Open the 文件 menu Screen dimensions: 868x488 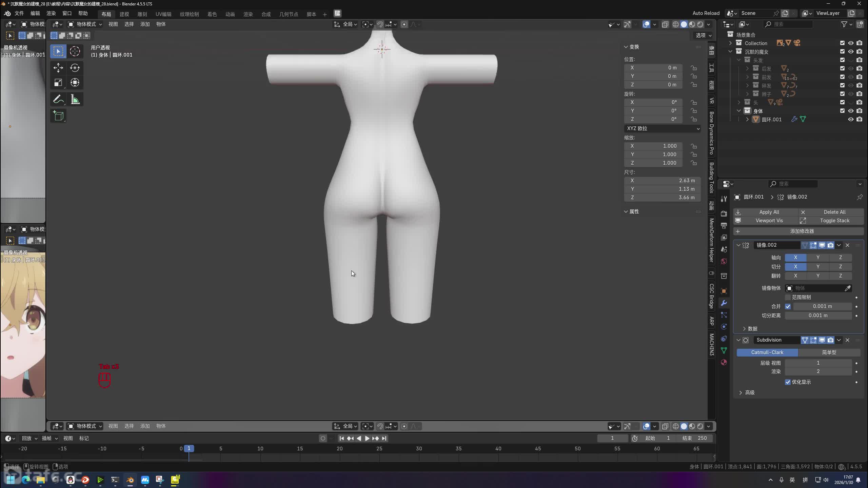point(19,13)
